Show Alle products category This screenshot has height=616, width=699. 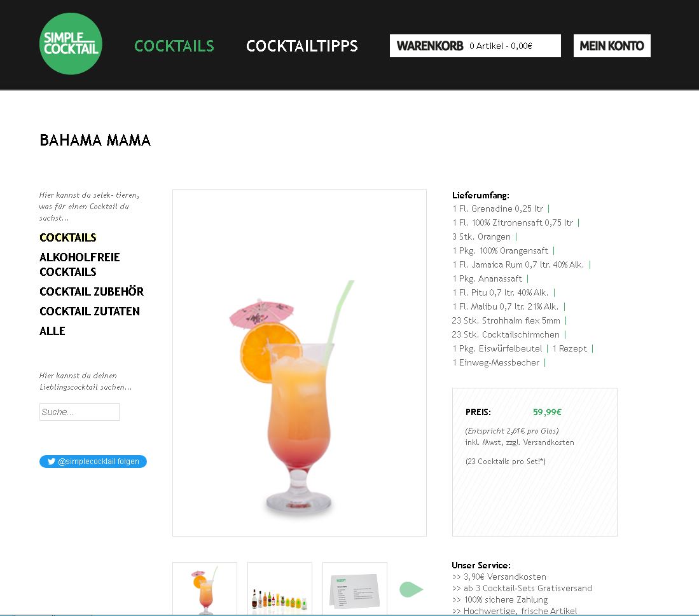52,331
